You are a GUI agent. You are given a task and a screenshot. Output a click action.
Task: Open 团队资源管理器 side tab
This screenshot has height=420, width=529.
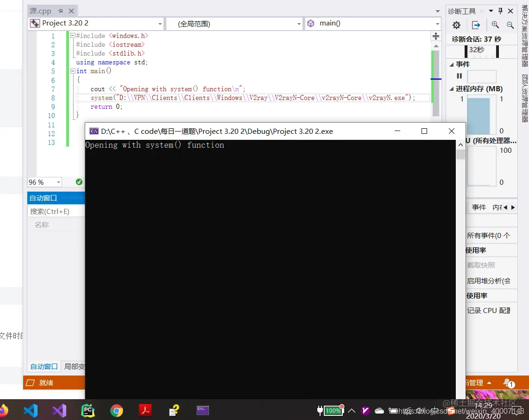coord(525,98)
